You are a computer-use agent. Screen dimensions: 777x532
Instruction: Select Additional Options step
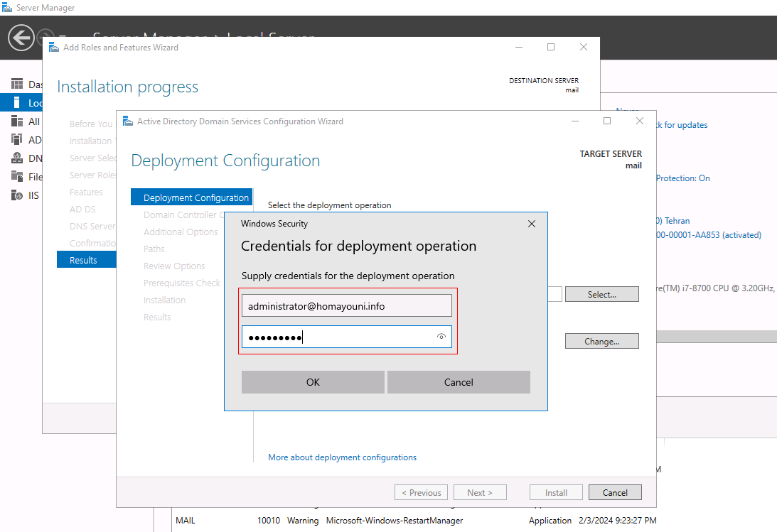(x=181, y=232)
